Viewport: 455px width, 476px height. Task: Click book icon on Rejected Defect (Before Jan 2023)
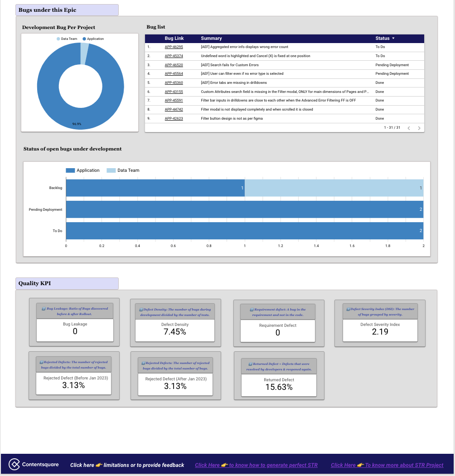point(42,362)
